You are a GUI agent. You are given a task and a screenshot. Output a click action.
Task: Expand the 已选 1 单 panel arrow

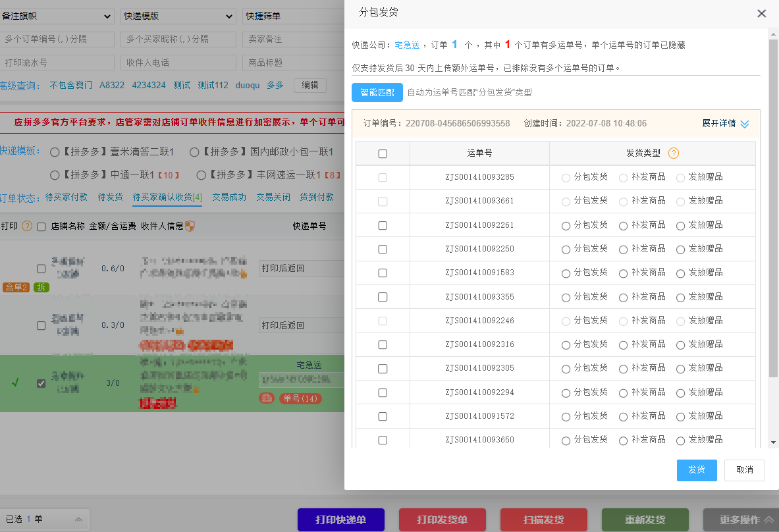(x=78, y=519)
